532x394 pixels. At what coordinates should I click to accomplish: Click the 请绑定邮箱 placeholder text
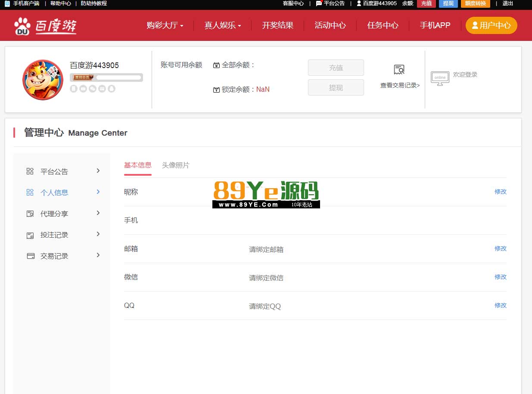pos(266,249)
